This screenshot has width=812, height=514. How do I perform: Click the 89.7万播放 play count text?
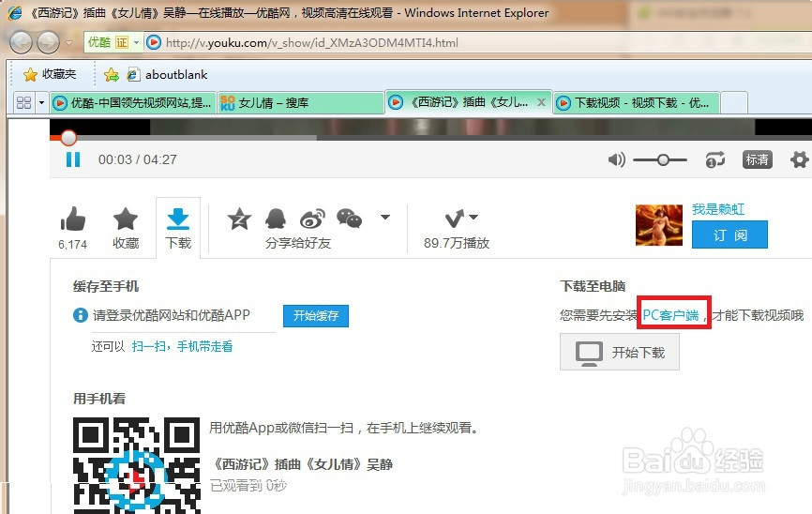tap(457, 243)
